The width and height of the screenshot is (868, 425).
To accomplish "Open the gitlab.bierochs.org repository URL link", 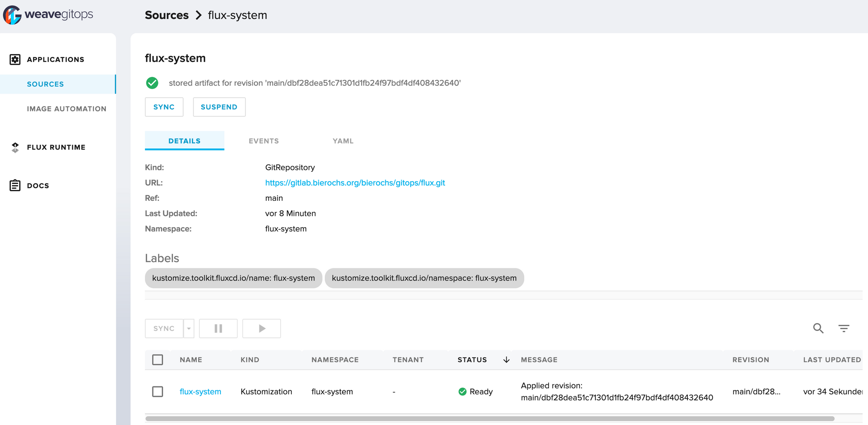I will 355,183.
